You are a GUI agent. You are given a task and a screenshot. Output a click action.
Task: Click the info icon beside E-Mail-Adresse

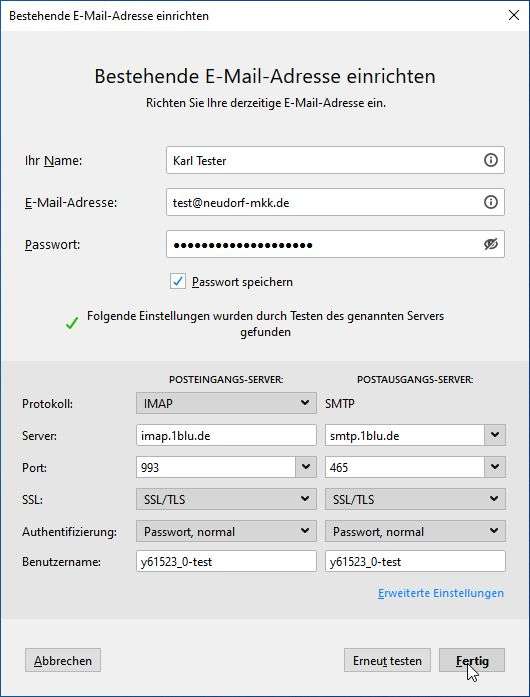click(490, 202)
